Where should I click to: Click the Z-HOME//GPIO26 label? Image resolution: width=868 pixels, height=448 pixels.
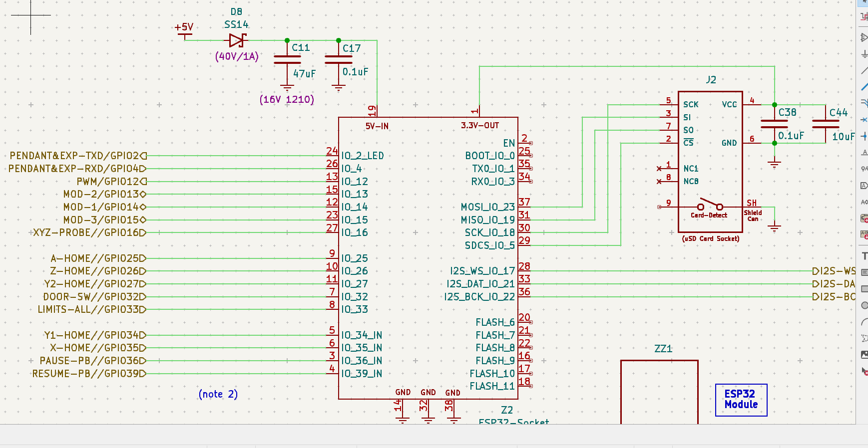[x=98, y=271]
